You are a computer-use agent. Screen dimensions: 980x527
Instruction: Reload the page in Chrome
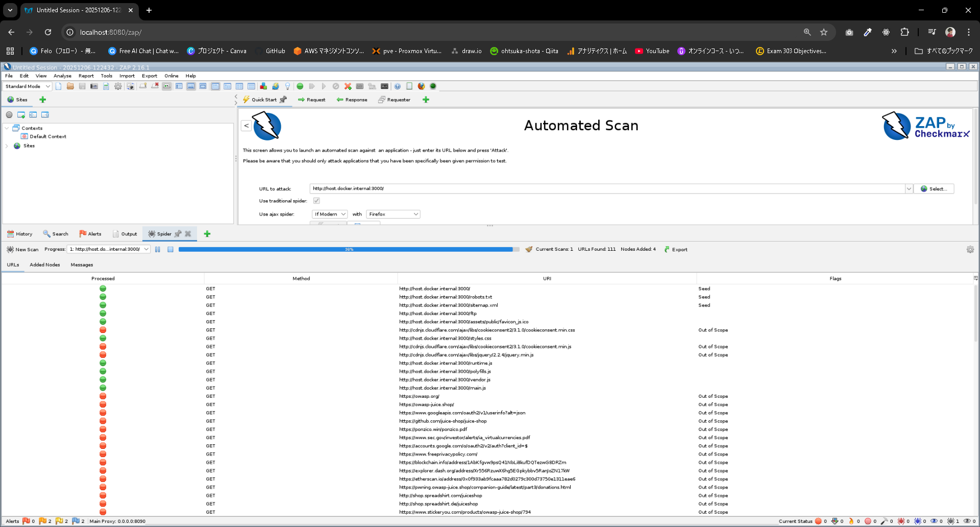pyautogui.click(x=48, y=32)
